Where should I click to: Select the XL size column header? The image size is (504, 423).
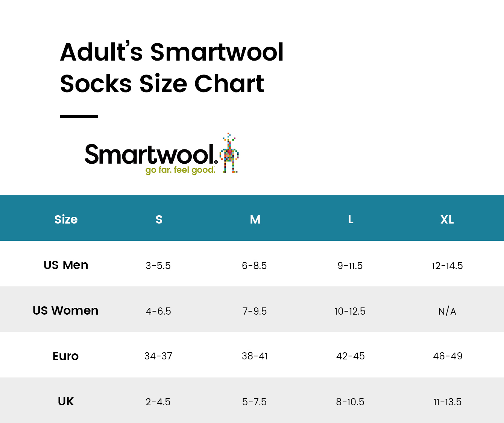447,219
